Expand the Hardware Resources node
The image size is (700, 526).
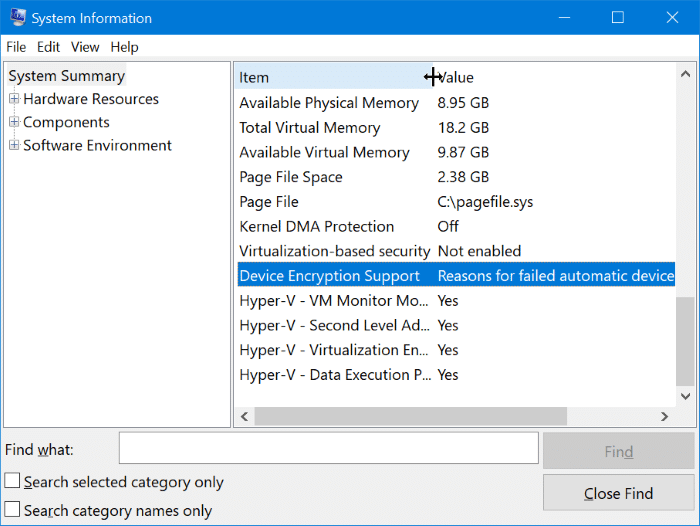pyautogui.click(x=14, y=99)
